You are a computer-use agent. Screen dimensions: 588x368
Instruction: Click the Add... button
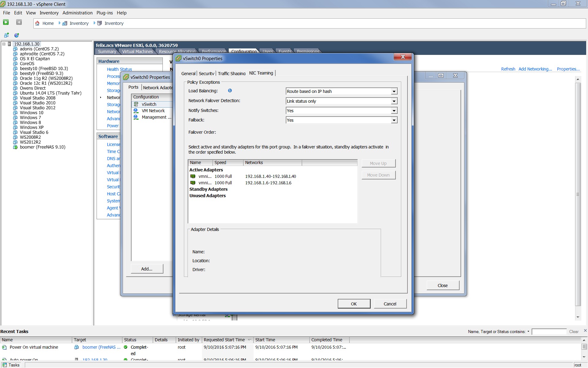point(147,269)
